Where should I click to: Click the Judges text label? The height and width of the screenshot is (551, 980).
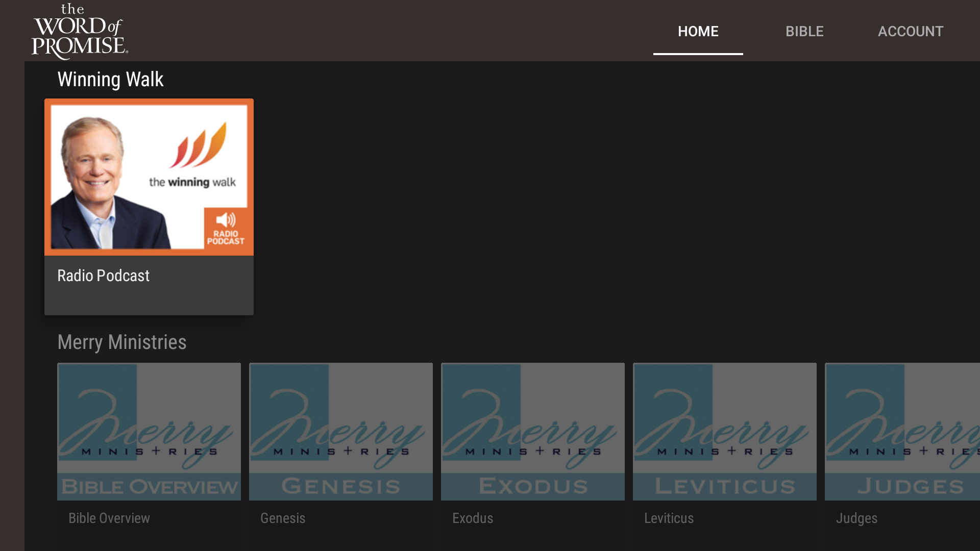tap(856, 518)
